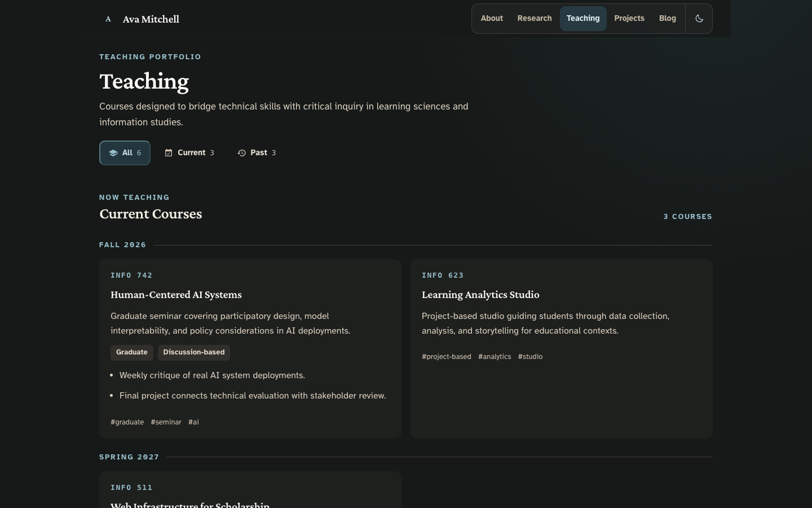Click the #ai tag
Image resolution: width=812 pixels, height=508 pixels.
click(194, 422)
